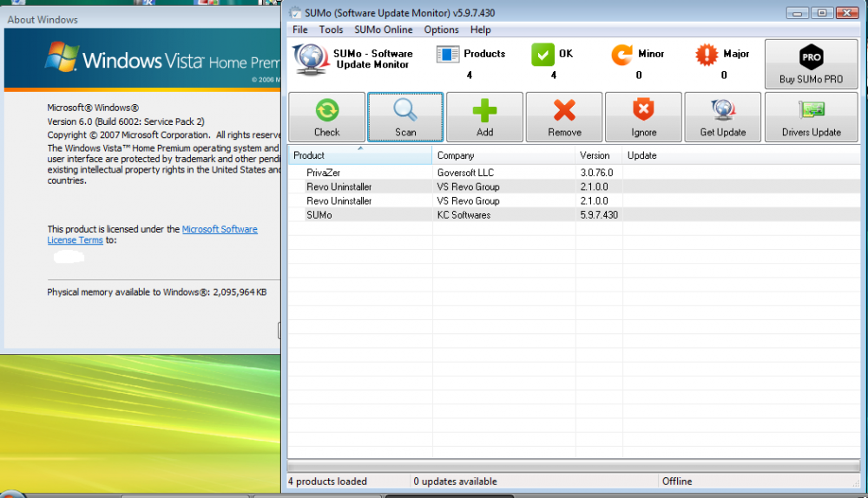Open Drivers Update toolbar icon
The image size is (868, 498).
coord(810,111)
